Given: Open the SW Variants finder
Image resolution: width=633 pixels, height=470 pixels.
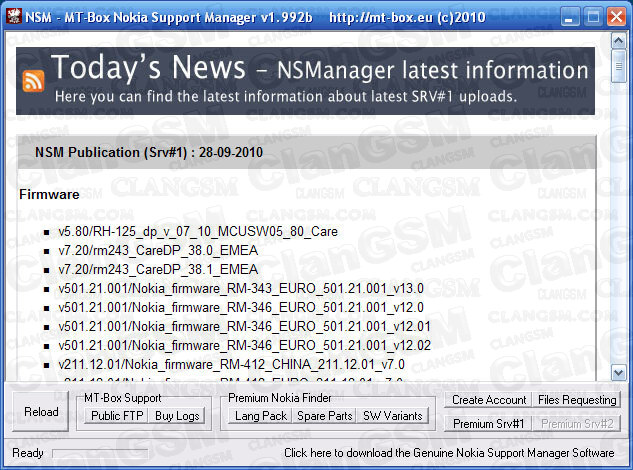Looking at the screenshot, I should pyautogui.click(x=392, y=416).
